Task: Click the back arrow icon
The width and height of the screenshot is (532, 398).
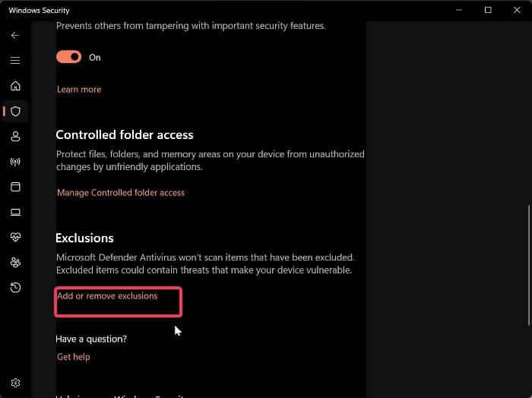Action: coord(15,36)
